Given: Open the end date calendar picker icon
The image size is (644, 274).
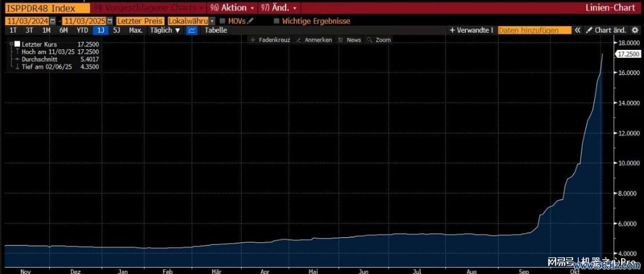Looking at the screenshot, I should tap(111, 21).
